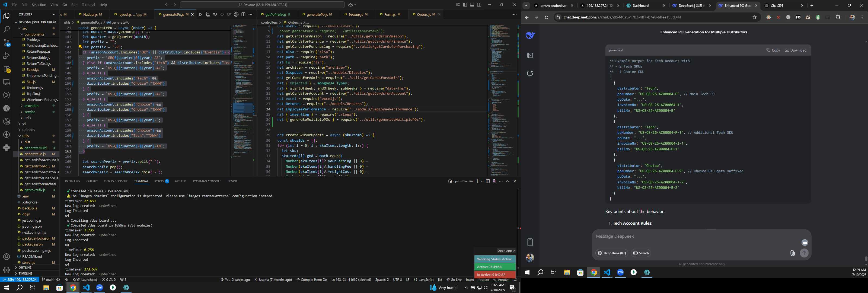Open the Search view in VS Code activity bar

pos(7,29)
